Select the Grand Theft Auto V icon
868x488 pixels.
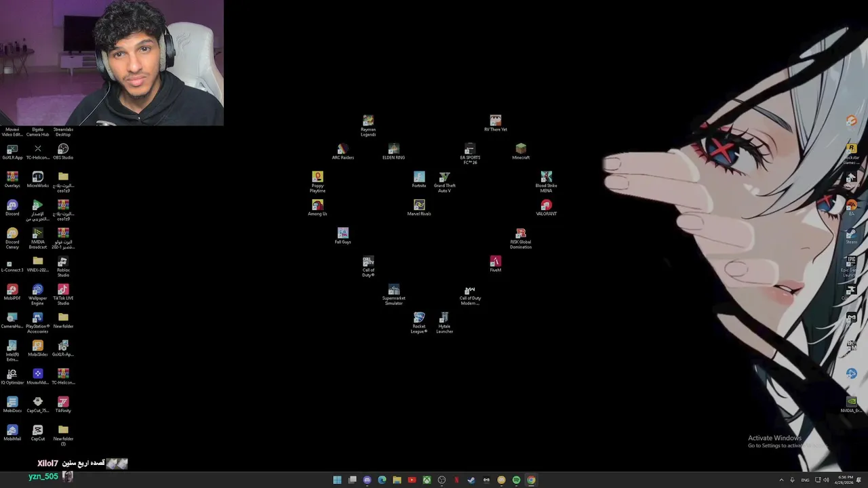[445, 182]
